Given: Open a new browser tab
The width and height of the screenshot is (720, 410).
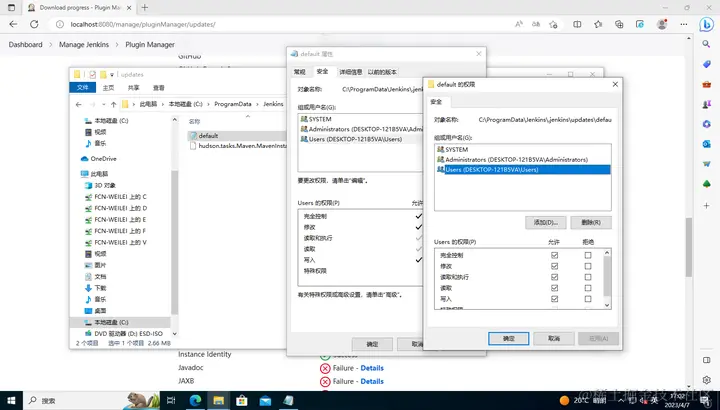Looking at the screenshot, I should (145, 7).
